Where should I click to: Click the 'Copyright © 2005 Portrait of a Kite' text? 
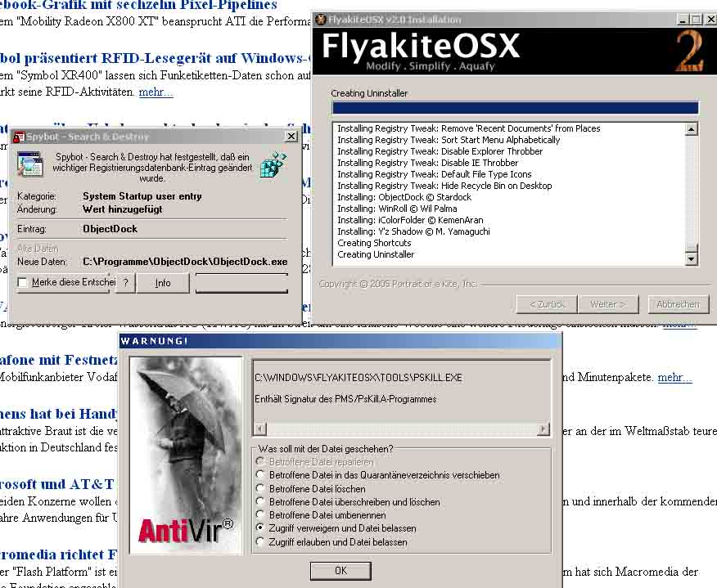pyautogui.click(x=398, y=284)
